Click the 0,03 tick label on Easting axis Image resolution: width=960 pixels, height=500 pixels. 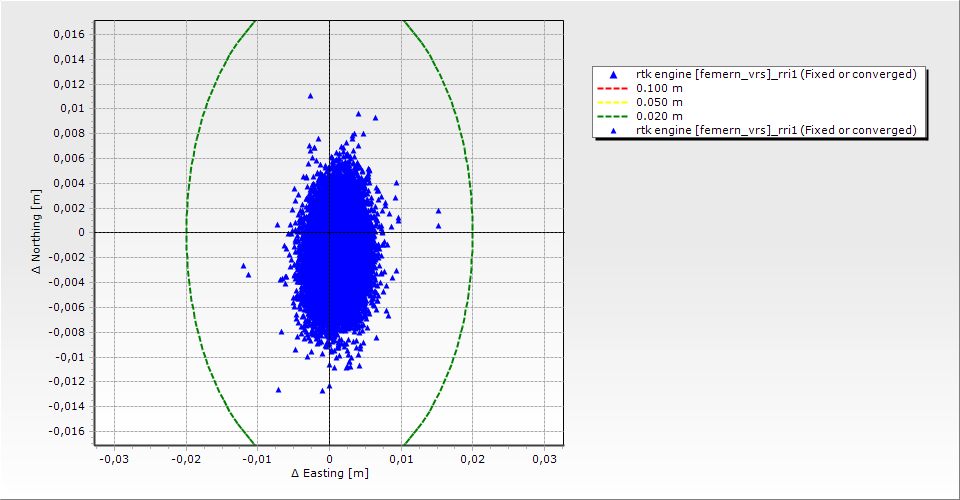(544, 458)
